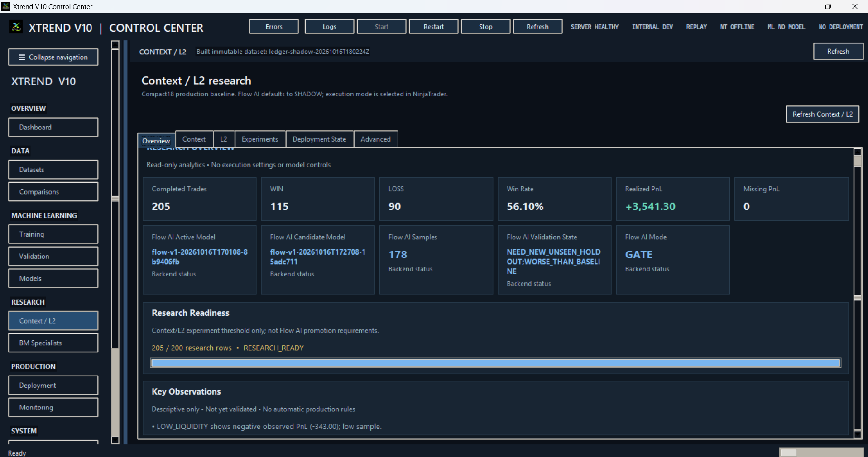Click the hamburger icon on Collapse navigation
The image size is (868, 457).
pos(22,57)
